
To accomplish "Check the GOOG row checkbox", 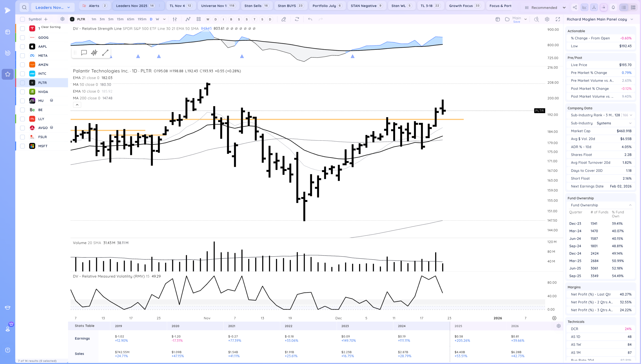I will tap(23, 38).
